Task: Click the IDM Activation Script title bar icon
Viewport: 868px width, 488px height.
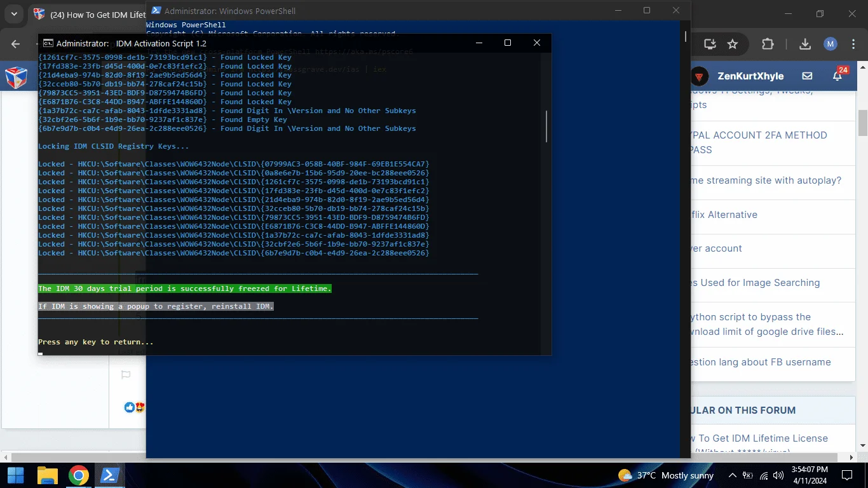Action: [x=48, y=43]
